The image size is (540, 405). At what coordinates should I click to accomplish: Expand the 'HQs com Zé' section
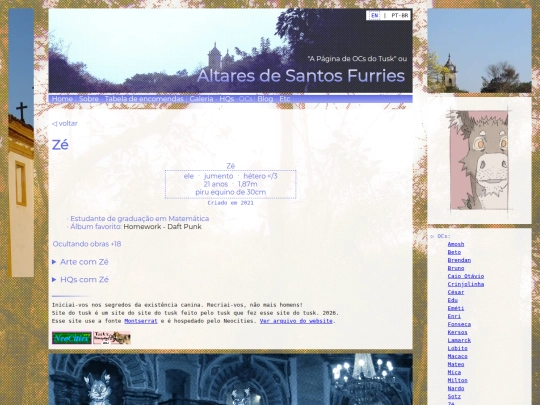[x=80, y=279]
